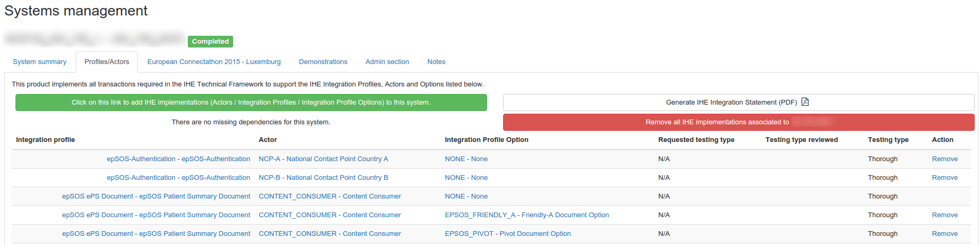Remove the NCP-A actor row
980x245 pixels.
[x=944, y=159]
